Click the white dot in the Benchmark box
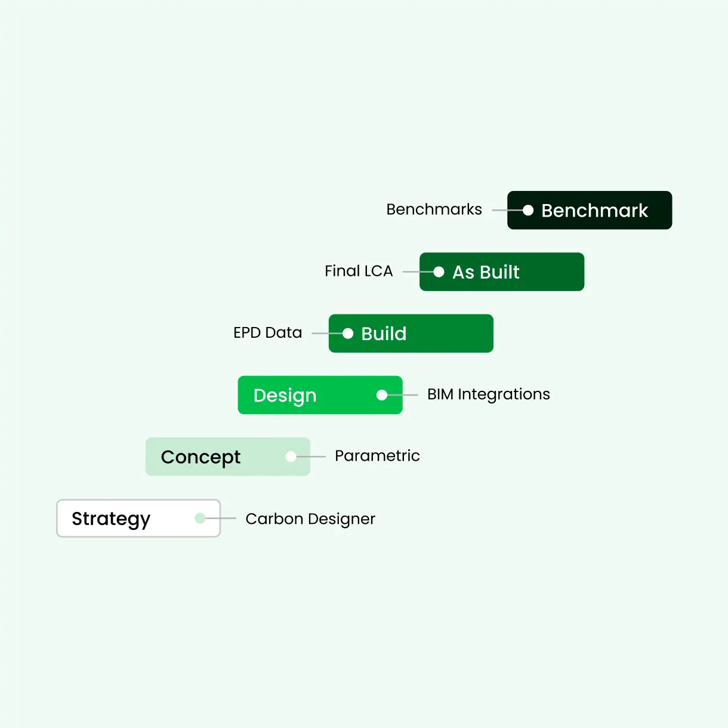Viewport: 728px width, 728px height. coord(528,210)
